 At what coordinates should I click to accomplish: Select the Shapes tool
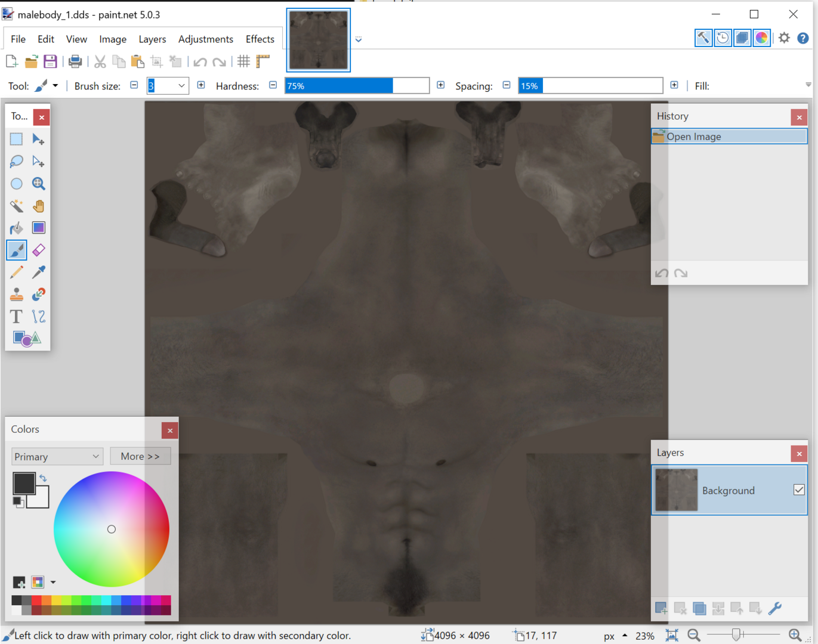pyautogui.click(x=27, y=339)
